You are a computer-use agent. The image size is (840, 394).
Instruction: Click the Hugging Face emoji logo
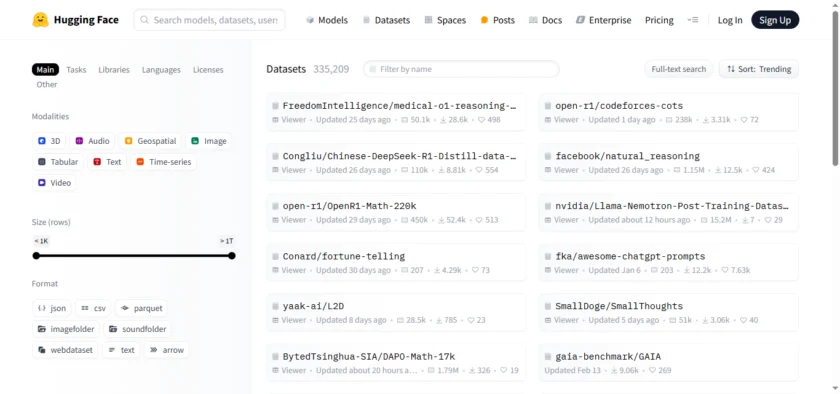40,20
